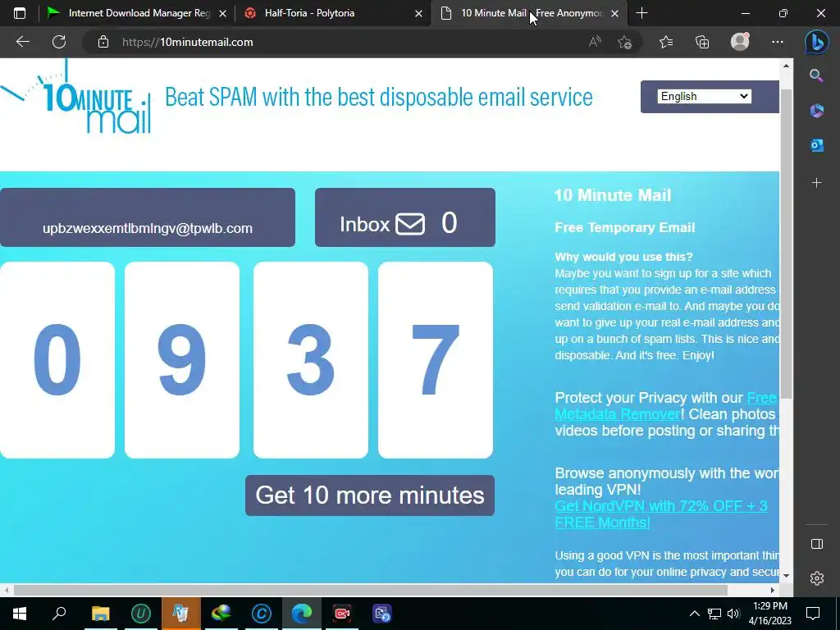Image resolution: width=840 pixels, height=630 pixels.
Task: Open the Outlook sidebar icon
Action: (816, 145)
